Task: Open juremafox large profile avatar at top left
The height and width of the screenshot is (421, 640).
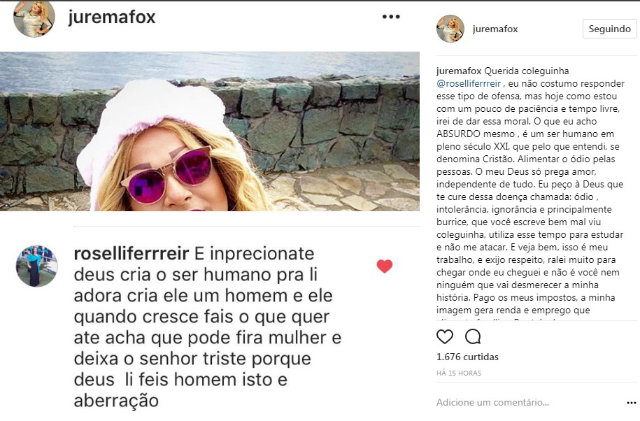Action: click(34, 18)
